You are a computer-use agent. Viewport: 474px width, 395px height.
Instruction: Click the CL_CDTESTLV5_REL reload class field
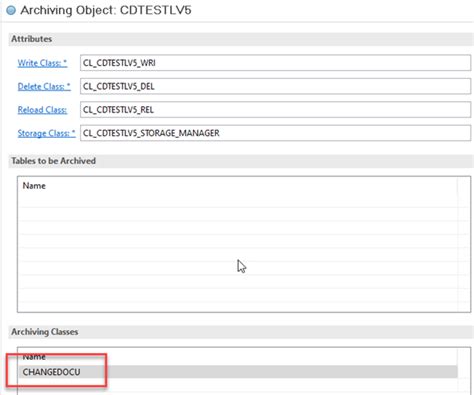point(275,110)
